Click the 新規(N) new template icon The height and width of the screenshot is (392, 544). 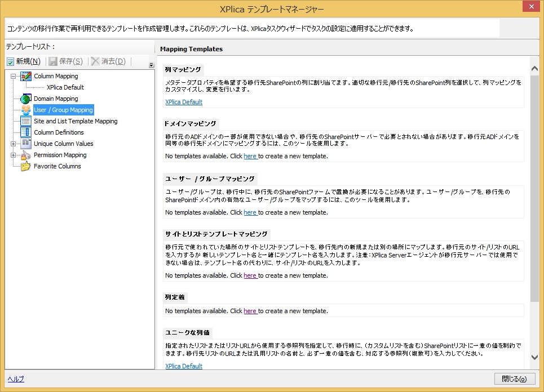pos(10,61)
